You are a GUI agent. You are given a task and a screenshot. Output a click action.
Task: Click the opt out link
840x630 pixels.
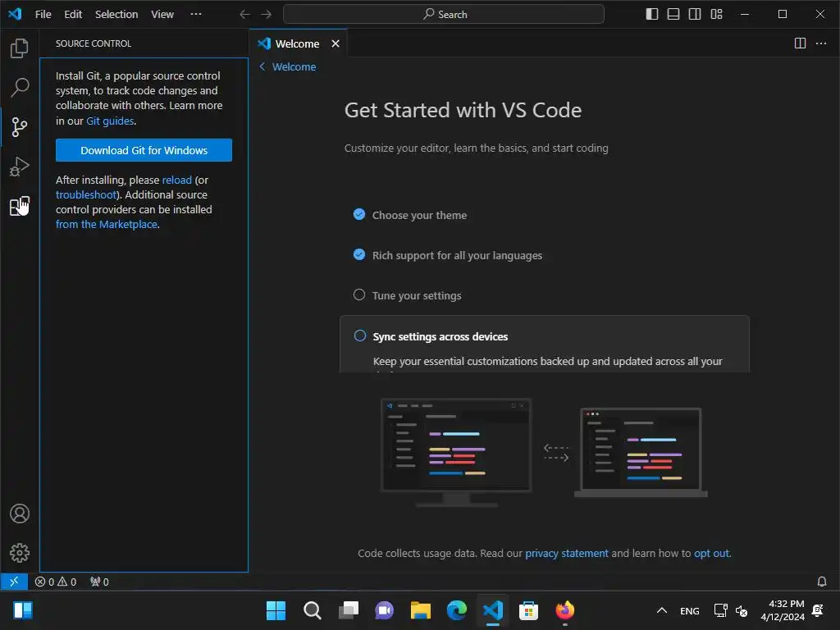click(711, 554)
